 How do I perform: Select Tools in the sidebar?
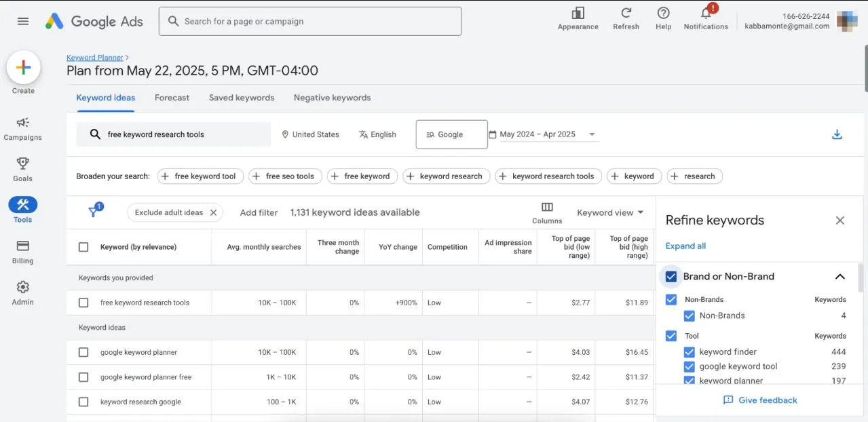coord(22,210)
